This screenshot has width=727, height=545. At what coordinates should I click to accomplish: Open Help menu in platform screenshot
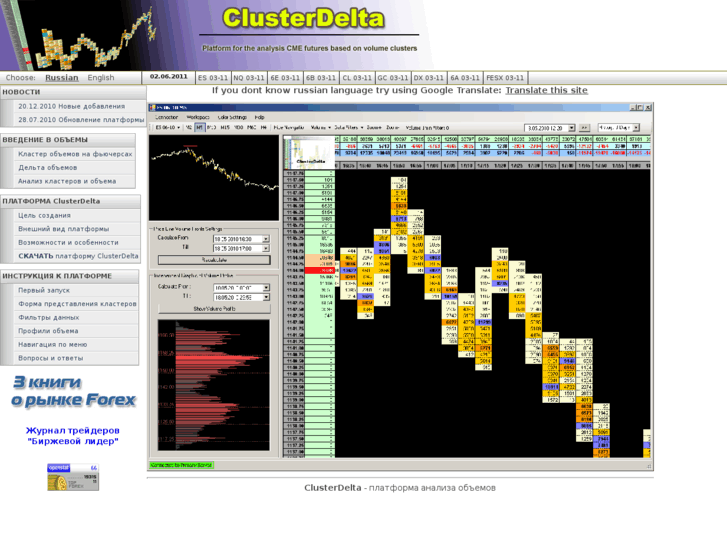pyautogui.click(x=260, y=117)
